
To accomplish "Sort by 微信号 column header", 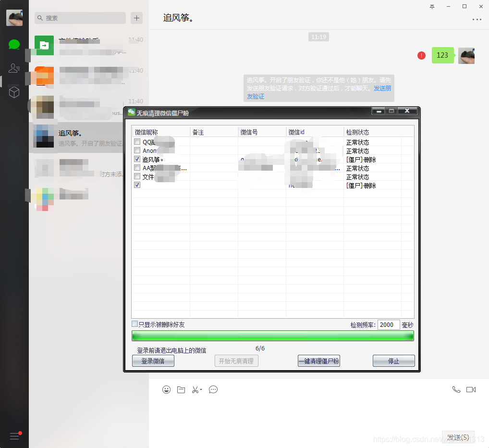I will tap(262, 132).
